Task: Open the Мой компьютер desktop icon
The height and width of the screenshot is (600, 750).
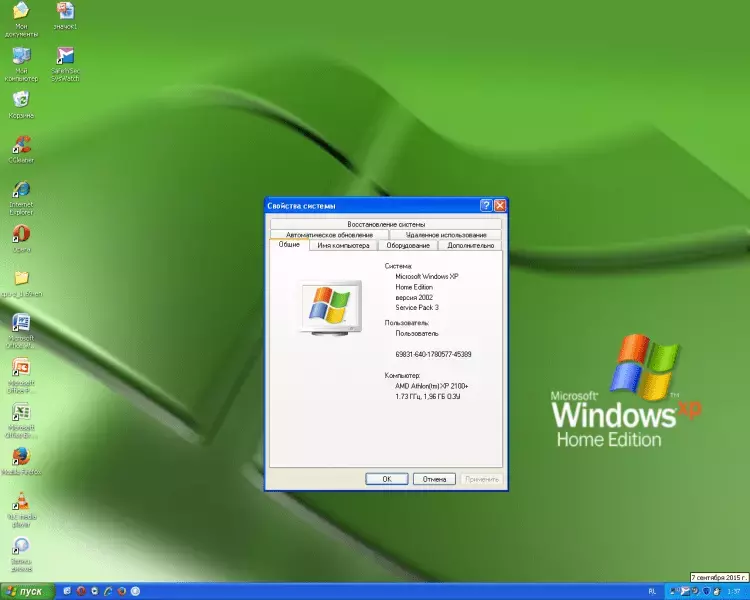Action: click(21, 64)
